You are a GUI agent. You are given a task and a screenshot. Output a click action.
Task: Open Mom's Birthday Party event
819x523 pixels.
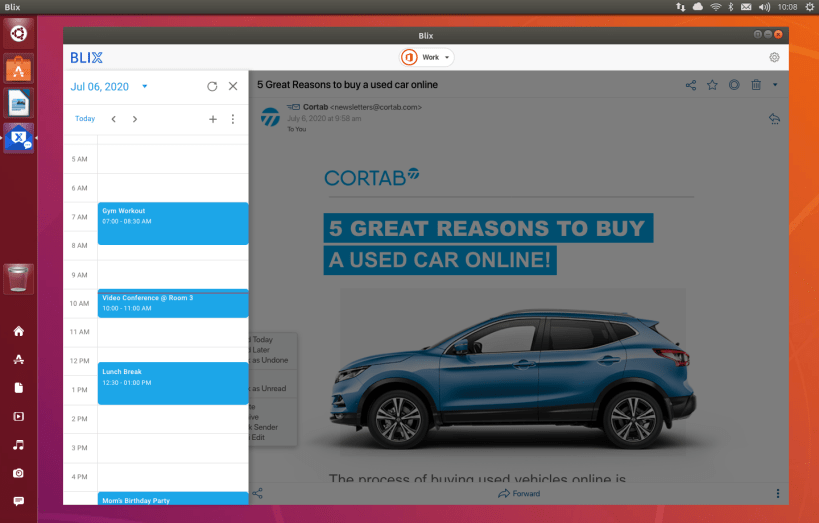point(173,498)
